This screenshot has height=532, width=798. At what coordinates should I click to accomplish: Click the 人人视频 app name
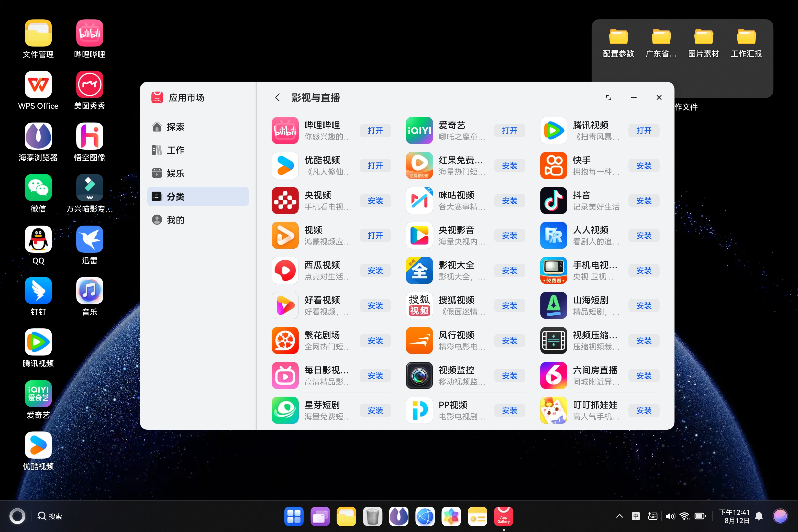(591, 230)
